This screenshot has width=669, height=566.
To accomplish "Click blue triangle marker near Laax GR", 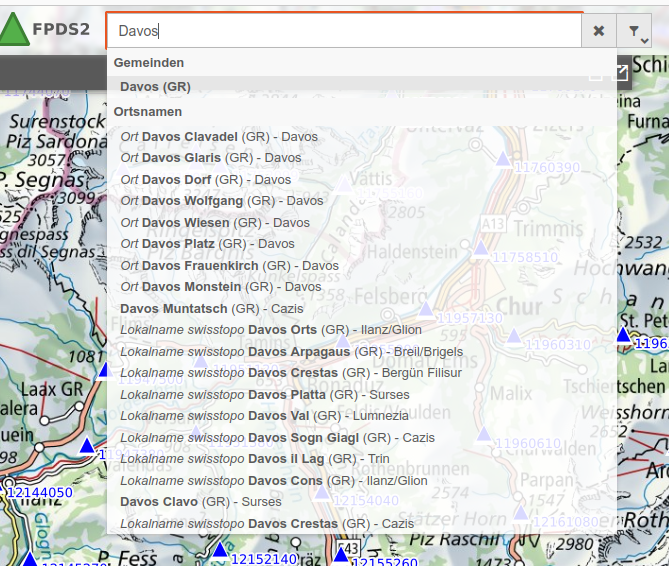I will pyautogui.click(x=104, y=370).
